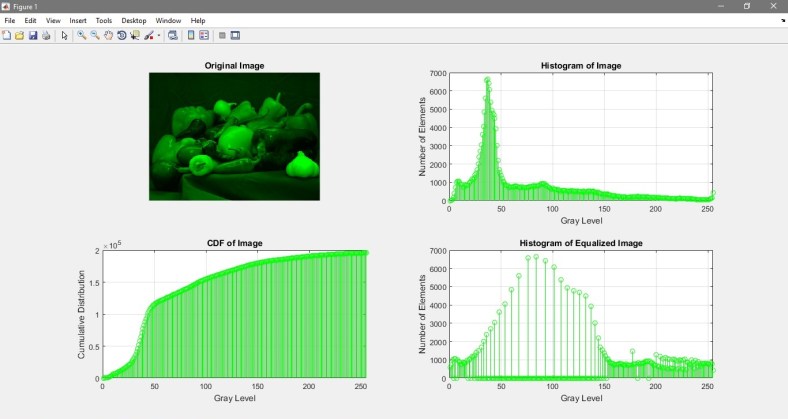
Task: Click the Show Plot Tools toolbar button
Action: coord(235,35)
